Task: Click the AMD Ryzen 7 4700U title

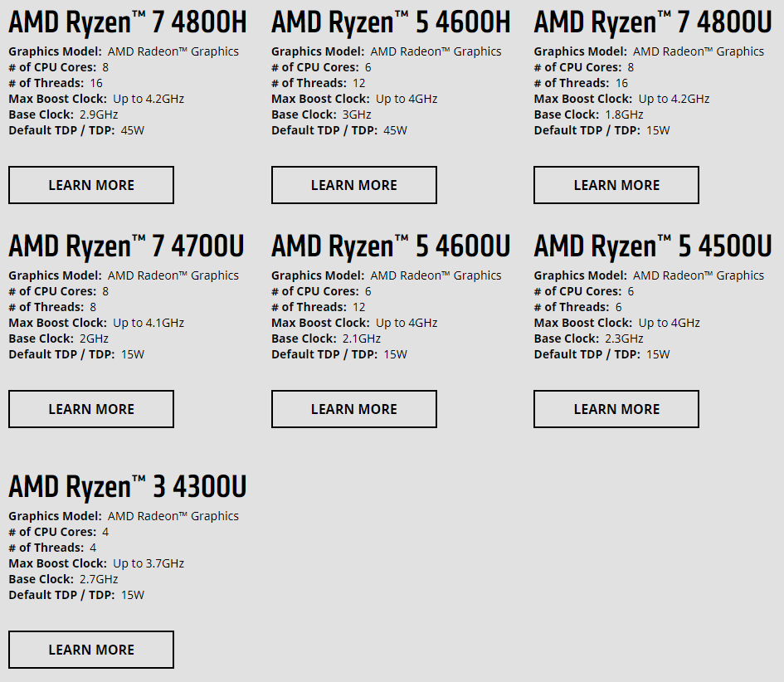Action: [x=127, y=246]
